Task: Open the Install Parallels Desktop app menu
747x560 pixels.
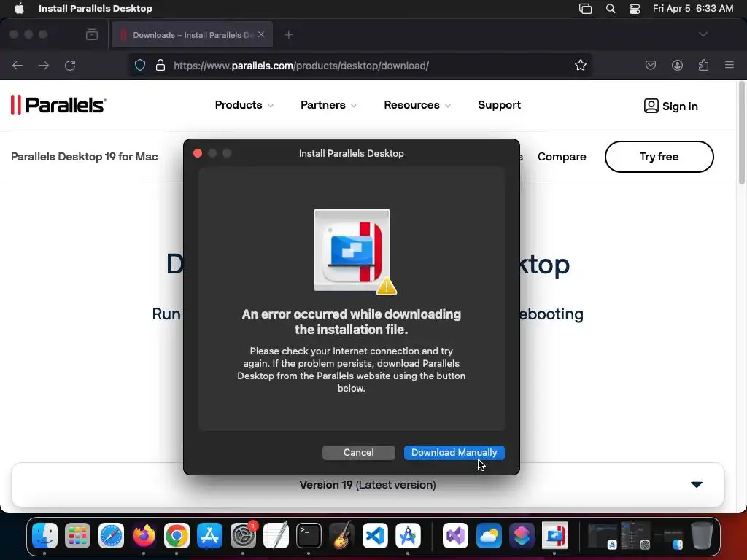Action: [x=96, y=8]
